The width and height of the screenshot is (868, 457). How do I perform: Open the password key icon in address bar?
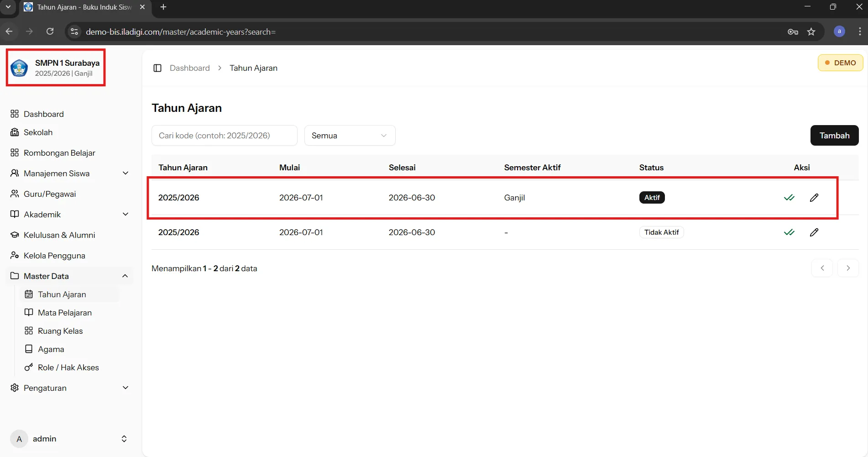click(793, 32)
